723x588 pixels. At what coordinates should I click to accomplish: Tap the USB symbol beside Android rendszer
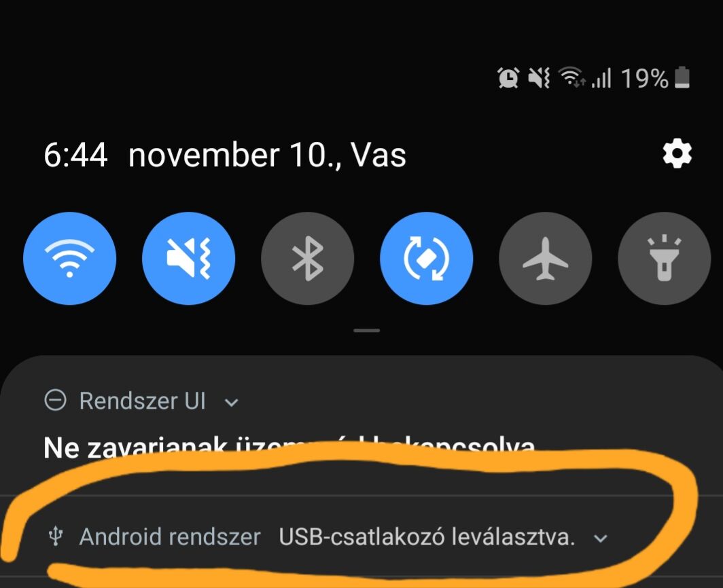tap(56, 536)
